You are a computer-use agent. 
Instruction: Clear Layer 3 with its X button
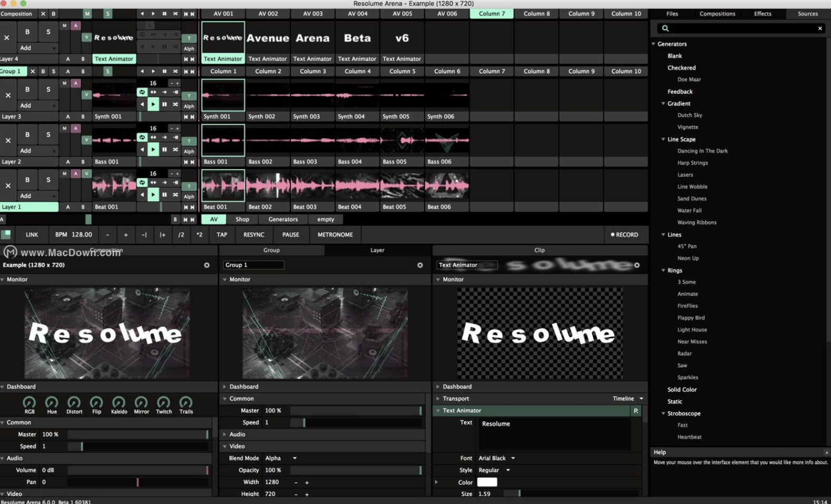tap(8, 95)
